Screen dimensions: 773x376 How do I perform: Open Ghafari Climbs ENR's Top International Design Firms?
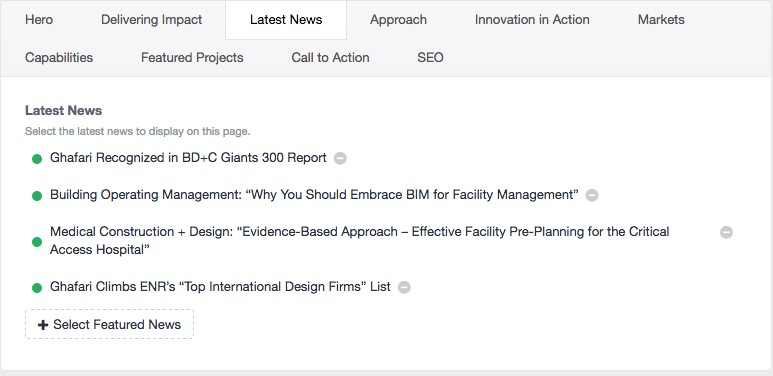click(220, 286)
